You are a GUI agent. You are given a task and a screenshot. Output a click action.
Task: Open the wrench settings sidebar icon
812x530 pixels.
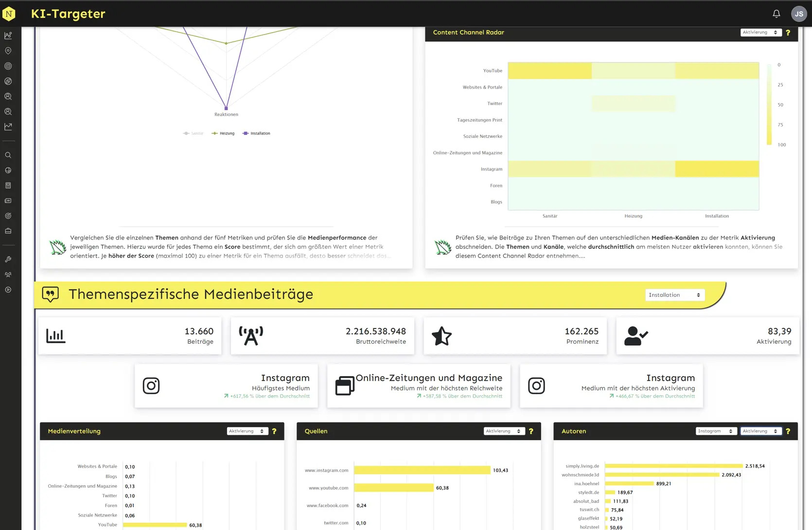[8, 259]
